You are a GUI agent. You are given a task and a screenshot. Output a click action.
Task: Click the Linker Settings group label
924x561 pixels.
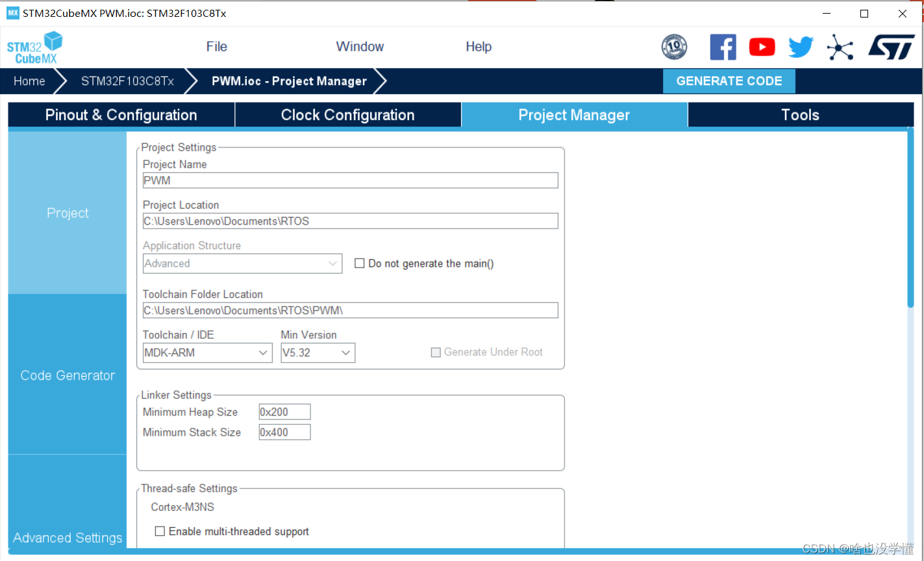[x=177, y=395]
